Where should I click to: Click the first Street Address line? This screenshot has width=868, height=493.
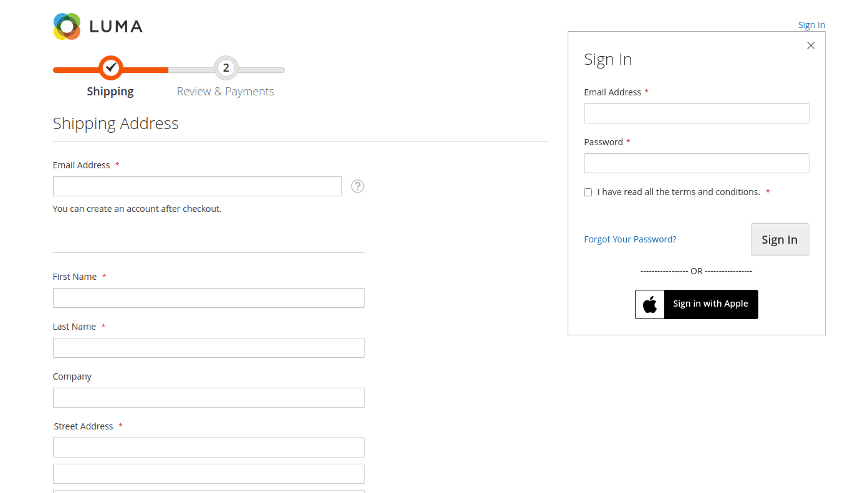tap(208, 447)
